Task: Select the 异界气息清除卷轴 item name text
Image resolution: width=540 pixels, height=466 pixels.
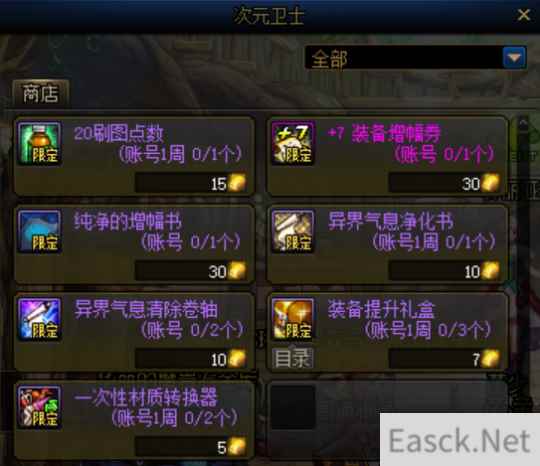Action: [x=146, y=309]
